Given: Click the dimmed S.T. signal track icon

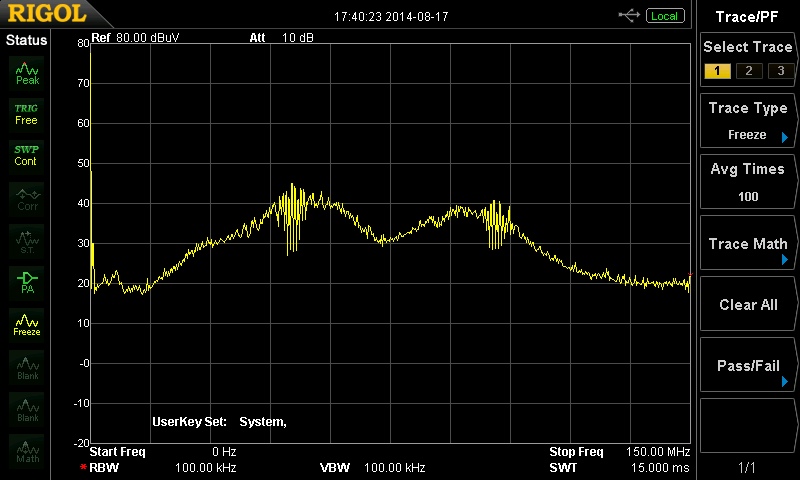Looking at the screenshot, I should [27, 241].
